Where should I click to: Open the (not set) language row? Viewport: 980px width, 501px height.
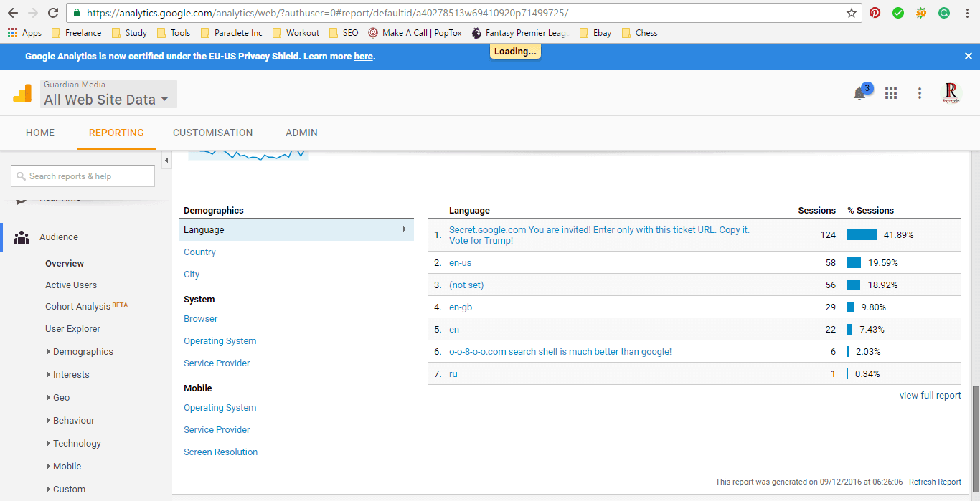(466, 285)
